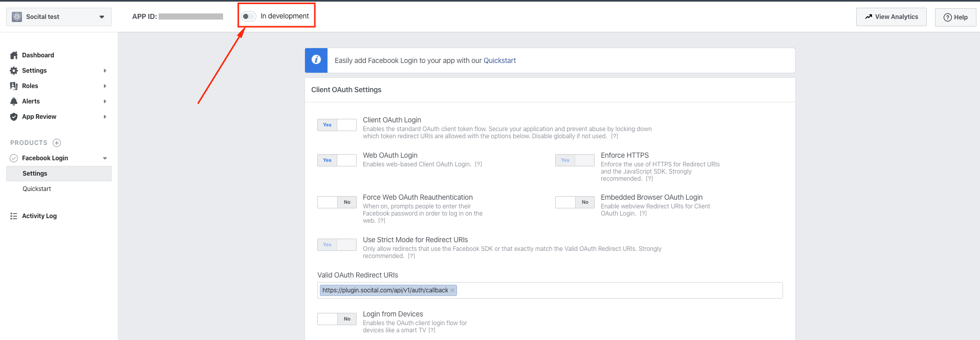Click the Facebook Login checkmark circle icon
This screenshot has width=980, height=340.
point(14,158)
